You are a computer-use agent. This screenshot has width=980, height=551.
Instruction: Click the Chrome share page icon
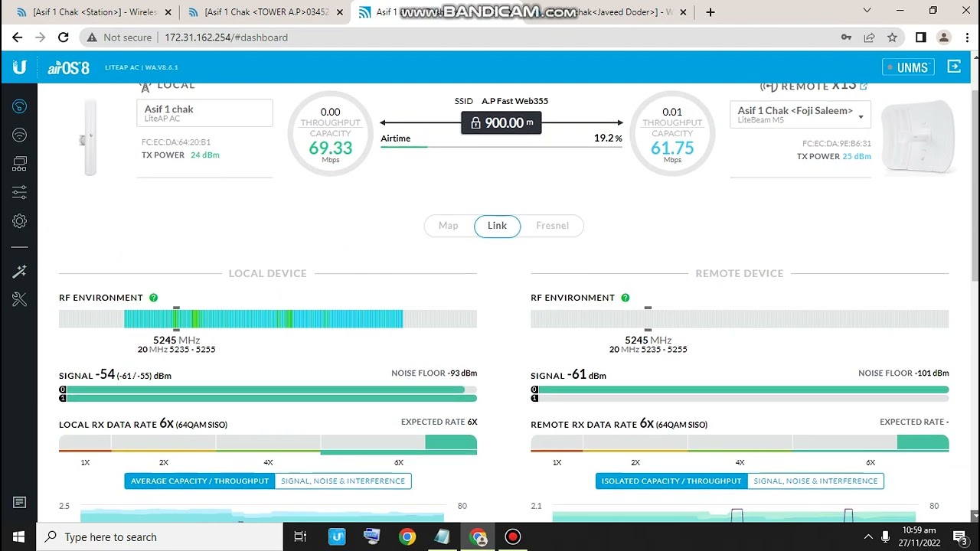pyautogui.click(x=869, y=37)
